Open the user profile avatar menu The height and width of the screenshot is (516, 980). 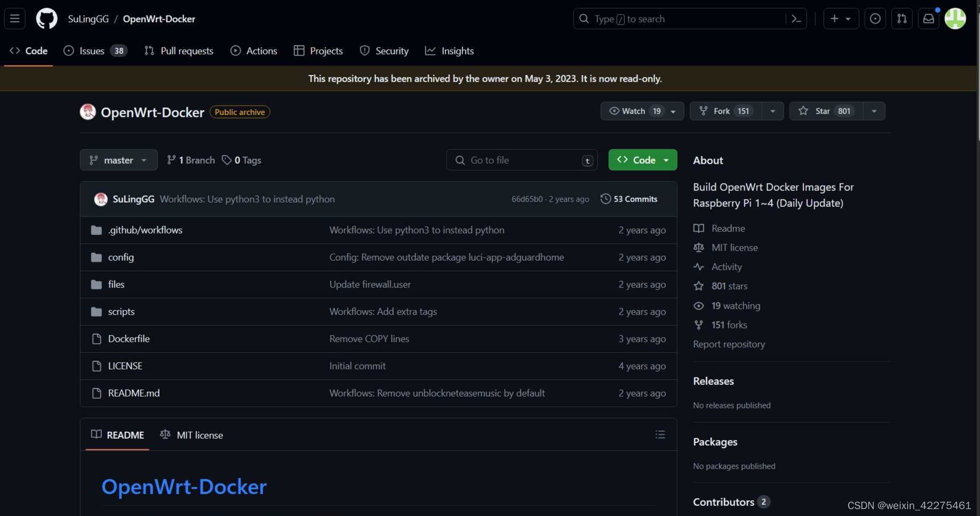[x=955, y=19]
